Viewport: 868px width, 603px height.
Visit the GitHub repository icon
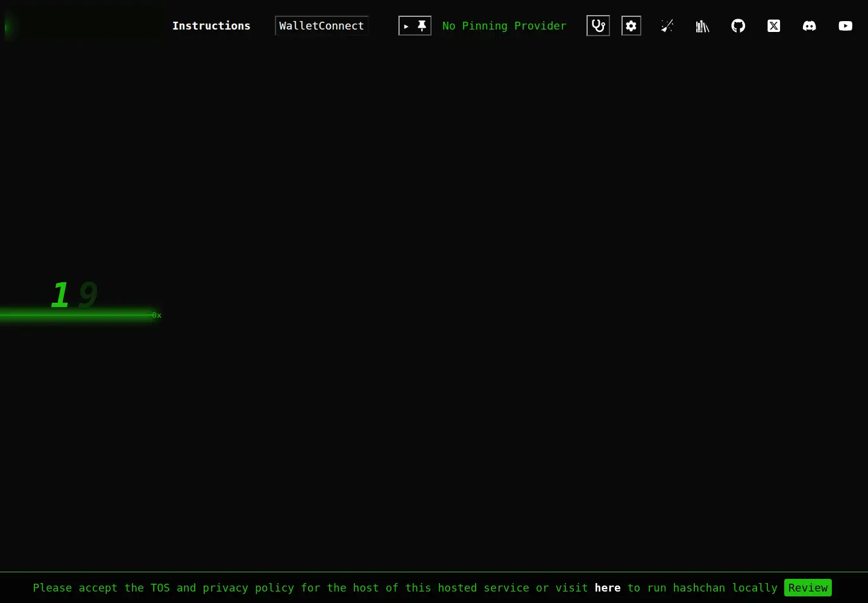(738, 26)
